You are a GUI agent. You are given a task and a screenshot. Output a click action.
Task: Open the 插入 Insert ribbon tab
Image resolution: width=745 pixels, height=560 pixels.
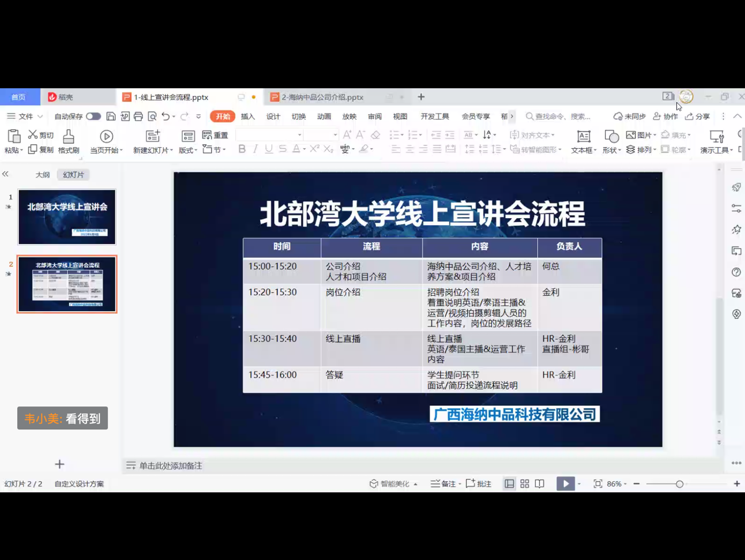point(248,116)
